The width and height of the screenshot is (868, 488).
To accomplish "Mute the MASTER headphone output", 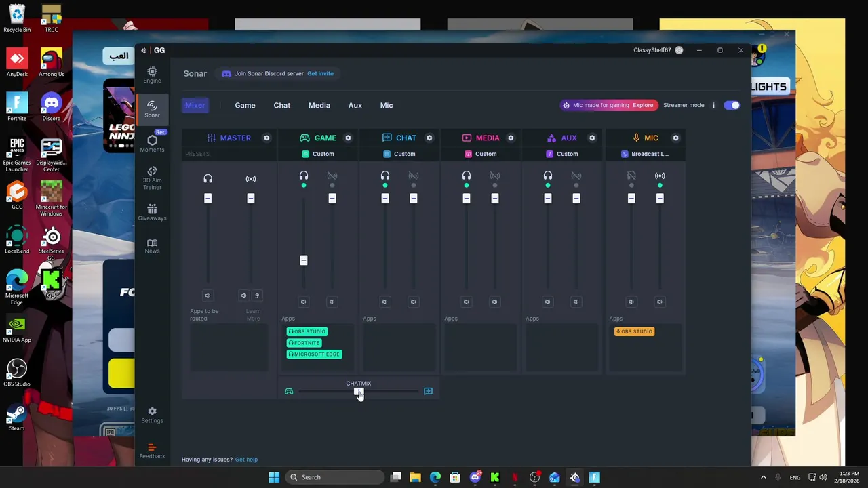I will [x=208, y=296].
